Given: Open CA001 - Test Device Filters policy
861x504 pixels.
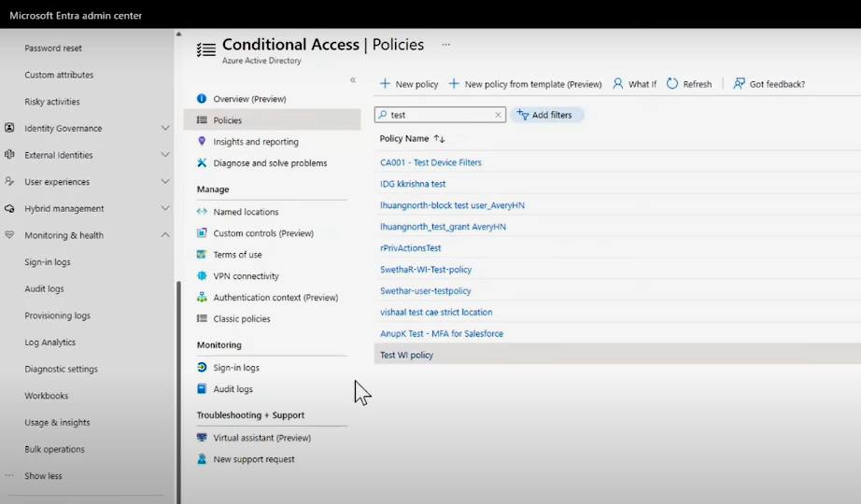Looking at the screenshot, I should (x=430, y=162).
